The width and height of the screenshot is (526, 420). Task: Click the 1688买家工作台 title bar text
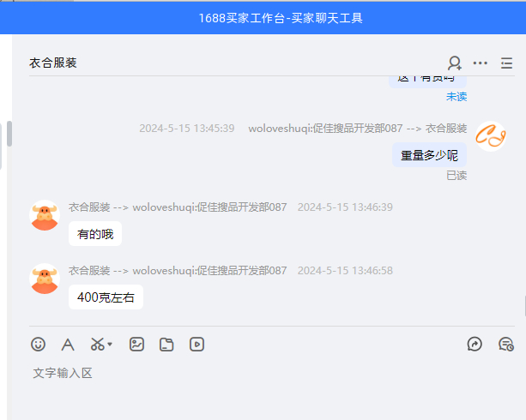click(x=281, y=18)
